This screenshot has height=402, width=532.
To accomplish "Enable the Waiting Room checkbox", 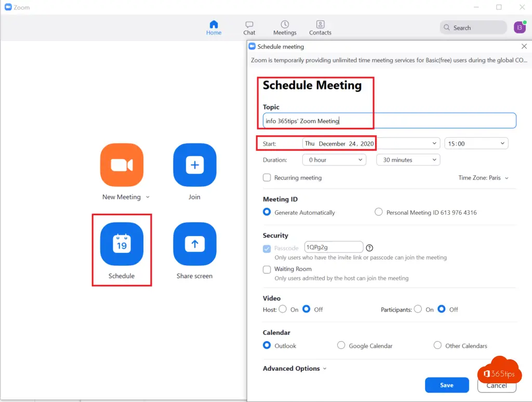I will 267,269.
